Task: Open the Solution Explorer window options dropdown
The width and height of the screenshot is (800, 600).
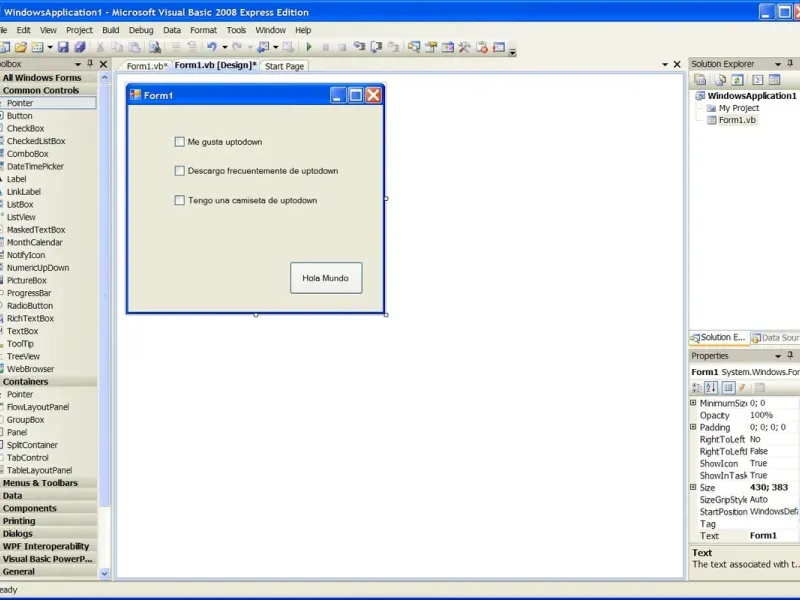Action: pos(778,64)
